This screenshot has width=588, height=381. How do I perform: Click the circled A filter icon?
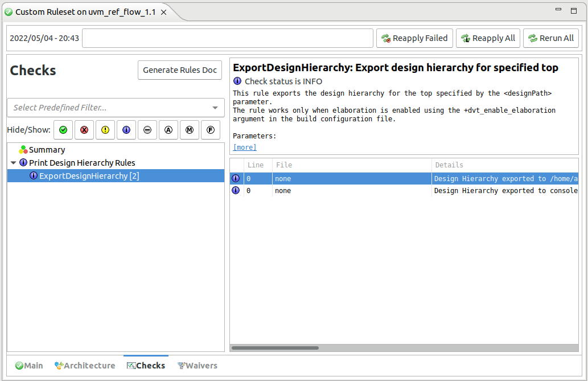tap(168, 130)
